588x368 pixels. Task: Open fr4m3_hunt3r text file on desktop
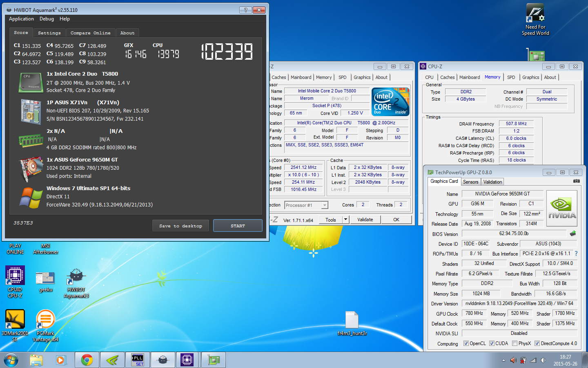click(x=352, y=323)
